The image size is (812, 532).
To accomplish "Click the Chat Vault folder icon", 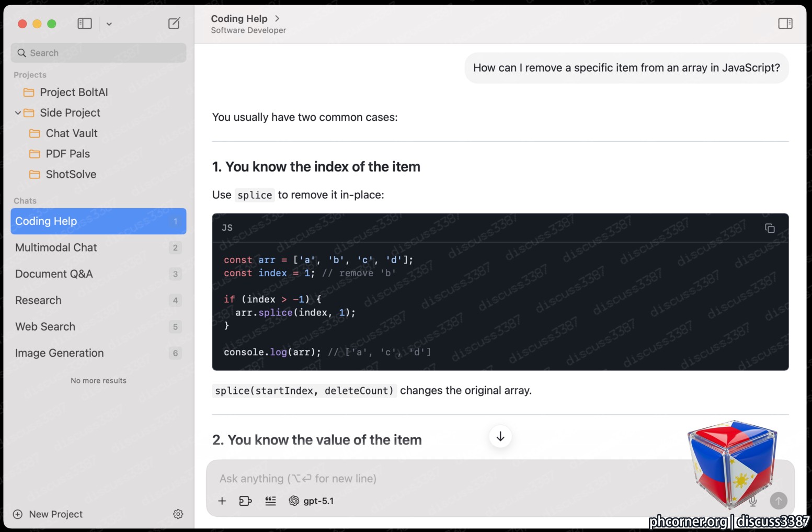I will pyautogui.click(x=35, y=133).
